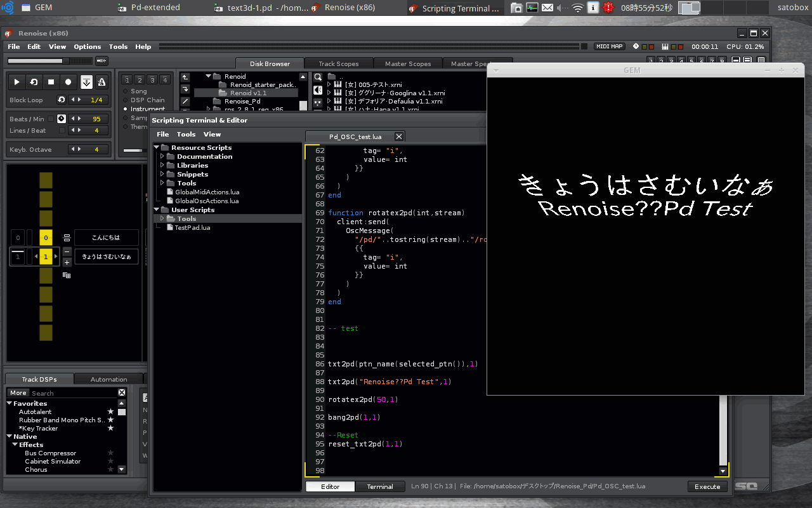Image resolution: width=812 pixels, height=508 pixels.
Task: Select the Song radio option
Action: (136, 91)
